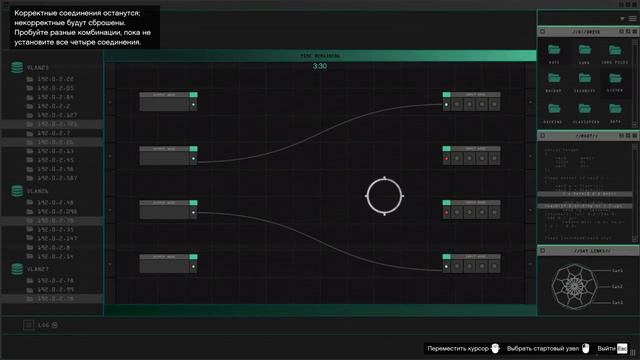The image size is (640, 360).
Task: Click the third input node's green tab
Action: pyautogui.click(x=447, y=202)
